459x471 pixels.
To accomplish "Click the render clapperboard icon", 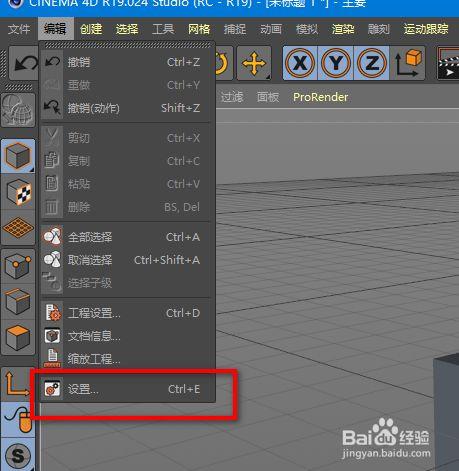I will (448, 63).
